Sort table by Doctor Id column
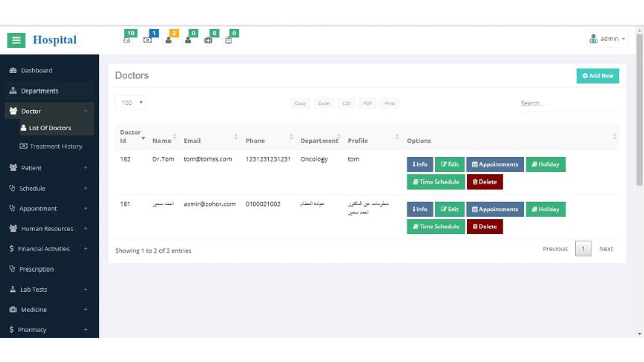Viewport: 644px width, 362px height. 131,136
